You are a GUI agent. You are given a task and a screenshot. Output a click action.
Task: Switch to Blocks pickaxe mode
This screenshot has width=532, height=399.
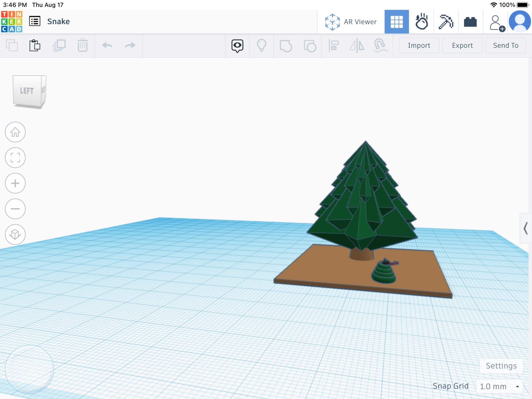coord(446,22)
